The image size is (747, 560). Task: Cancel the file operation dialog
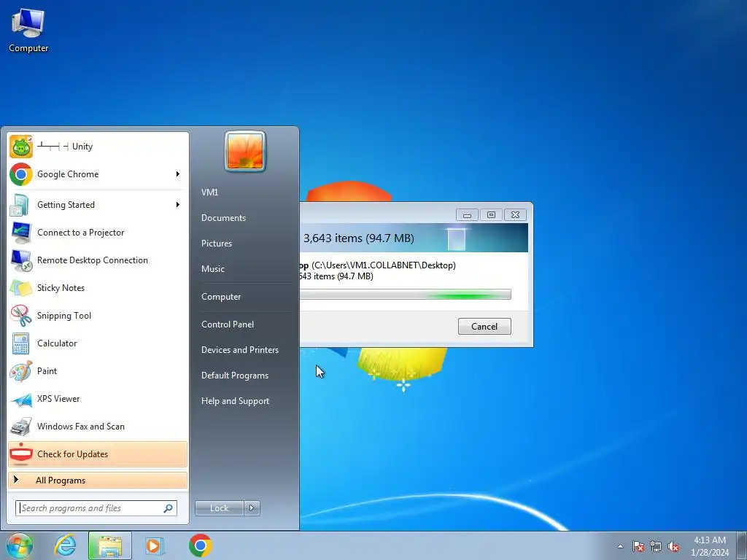pos(484,327)
